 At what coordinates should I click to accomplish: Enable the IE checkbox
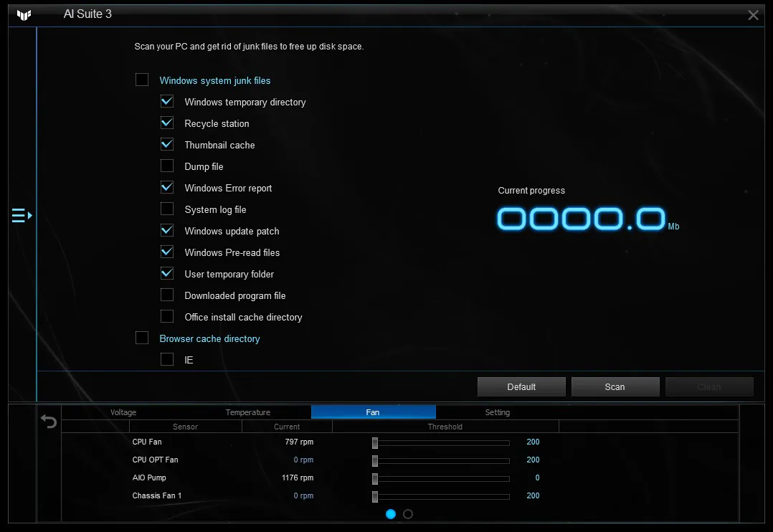(x=167, y=359)
